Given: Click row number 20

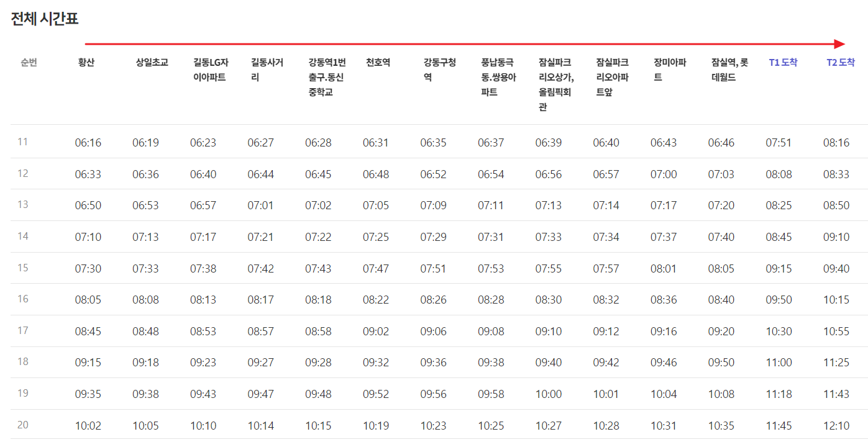Looking at the screenshot, I should (23, 425).
